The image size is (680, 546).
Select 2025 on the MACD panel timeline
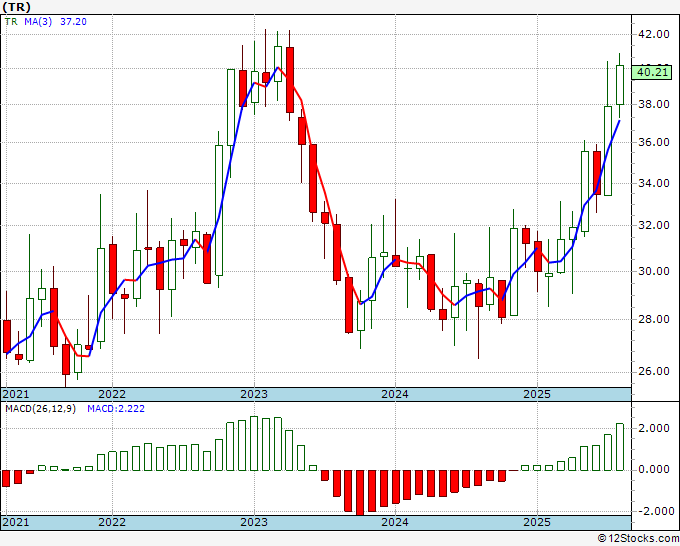[537, 521]
